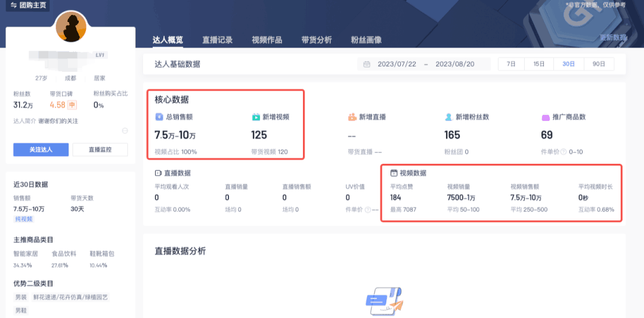Expand the 达人简介 circle icon
The width and height of the screenshot is (644, 318).
pyautogui.click(x=125, y=131)
